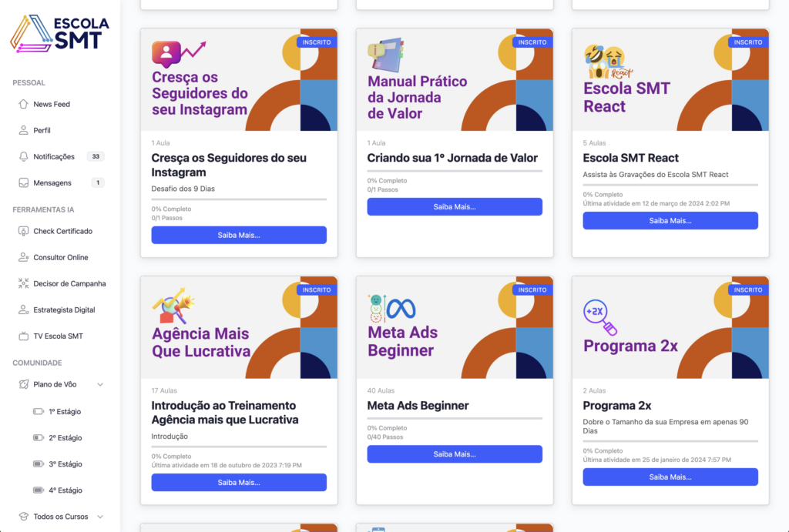Collapse the Plano de Vôo chevron
This screenshot has height=532, width=789.
[100, 385]
